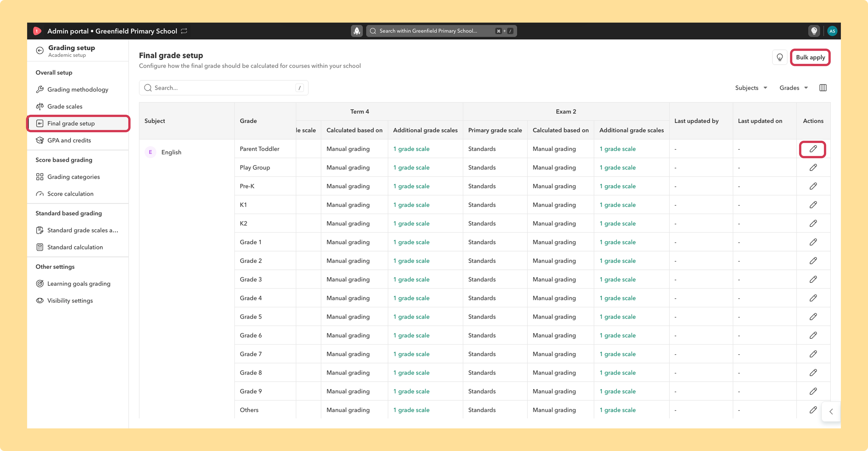
Task: Click the purple E badge beside English
Action: coord(150,152)
